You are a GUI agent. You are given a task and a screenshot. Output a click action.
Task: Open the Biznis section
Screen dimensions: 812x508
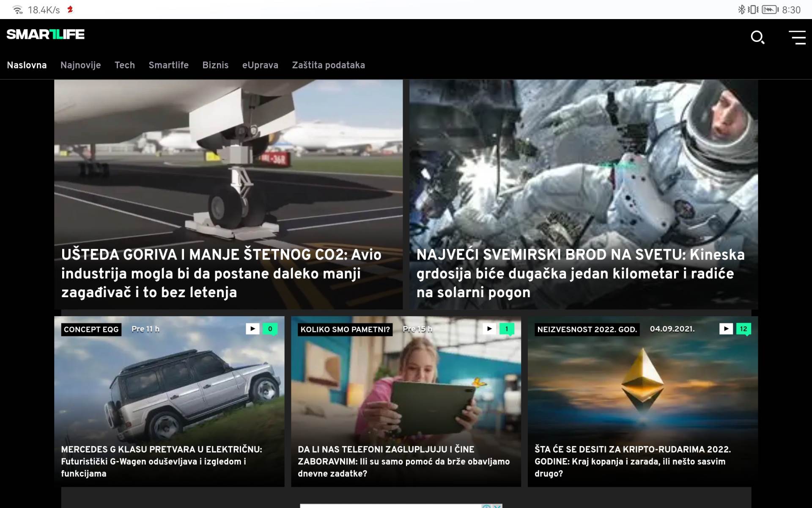[x=216, y=65]
